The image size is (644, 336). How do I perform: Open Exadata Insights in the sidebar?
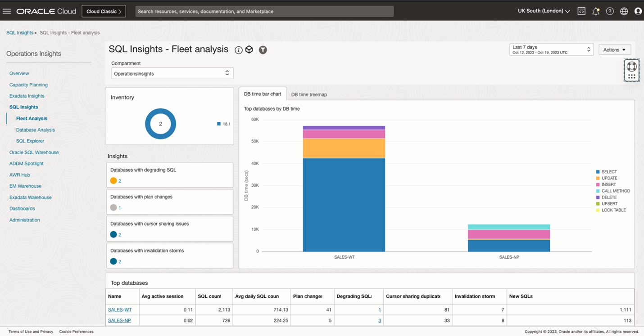point(27,96)
